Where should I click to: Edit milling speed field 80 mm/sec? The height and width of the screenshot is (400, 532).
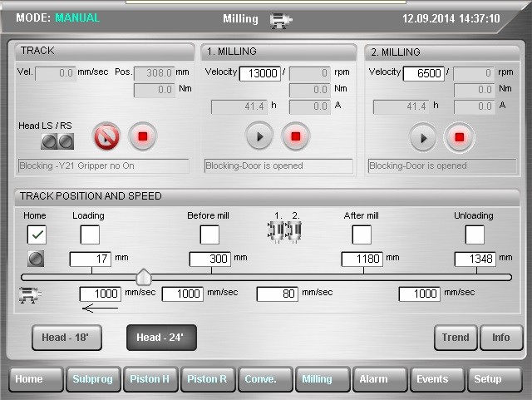click(278, 294)
